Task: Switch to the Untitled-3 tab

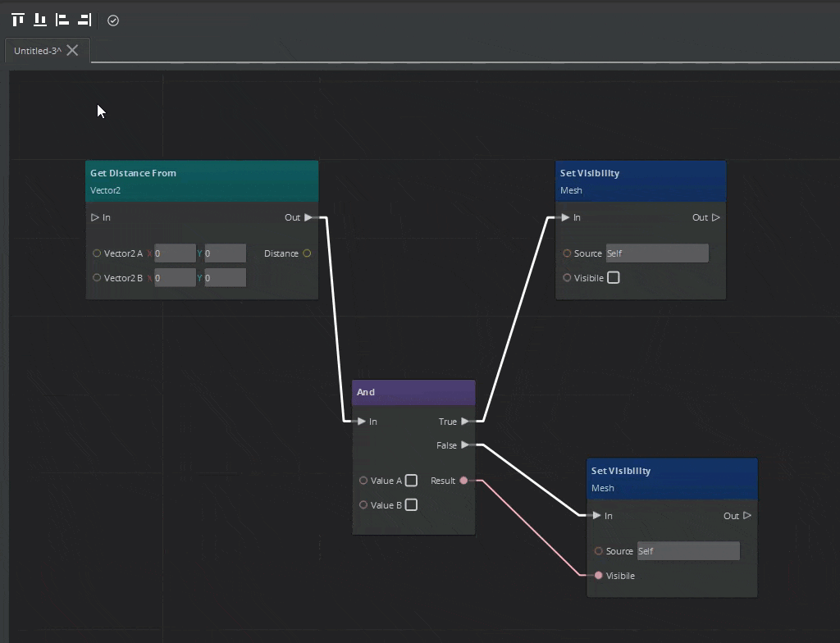Action: (x=37, y=50)
